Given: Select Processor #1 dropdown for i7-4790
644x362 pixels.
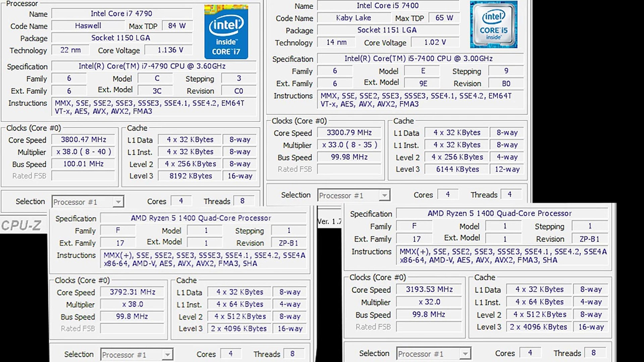Looking at the screenshot, I should [x=87, y=201].
